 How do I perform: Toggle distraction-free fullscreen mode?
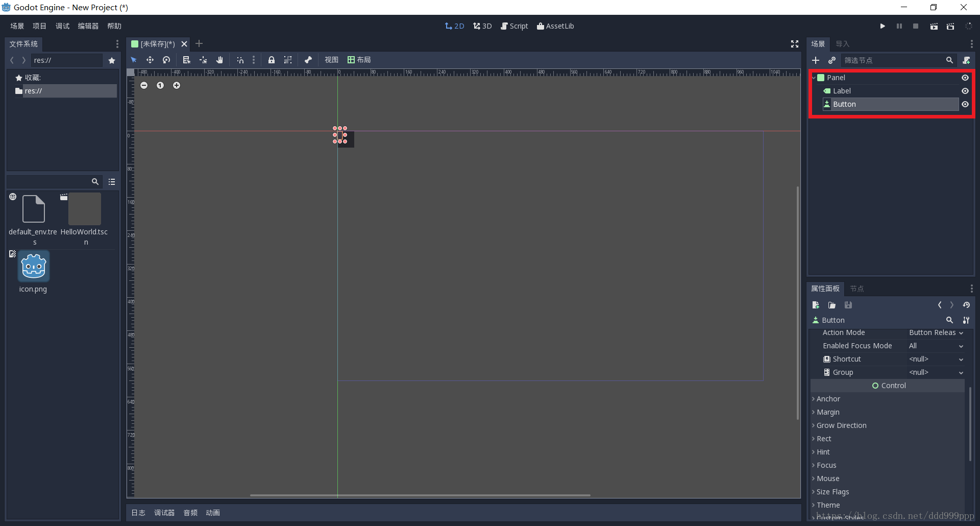click(795, 44)
